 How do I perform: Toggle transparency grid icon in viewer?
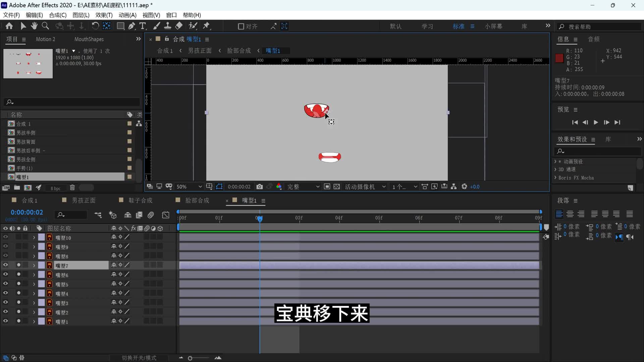[x=337, y=187]
